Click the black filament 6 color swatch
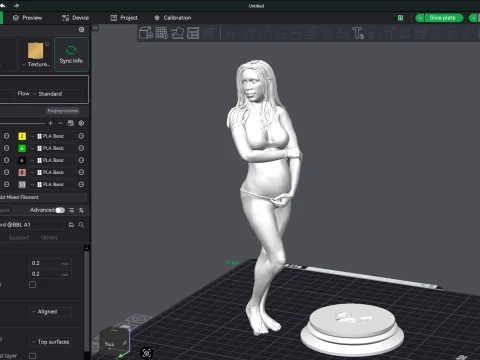 (22, 160)
